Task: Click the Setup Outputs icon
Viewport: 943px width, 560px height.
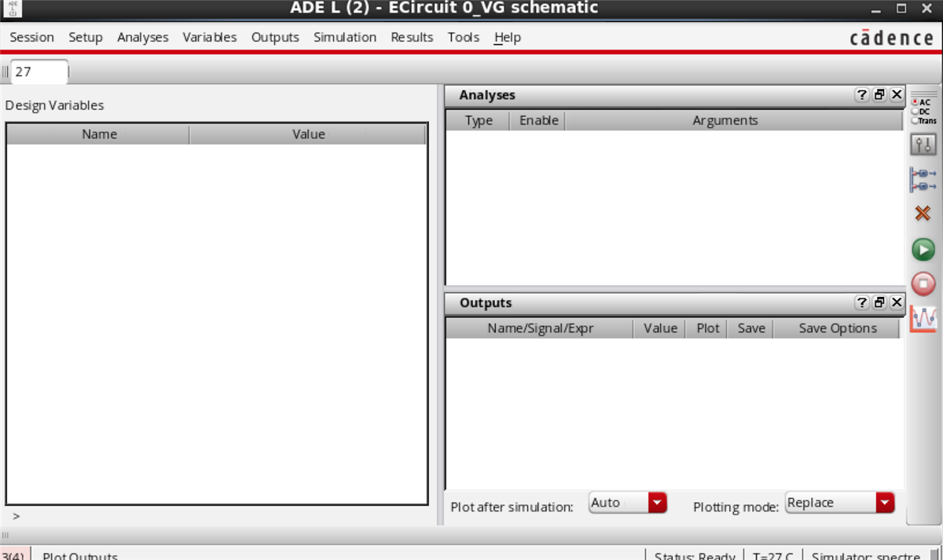Action: click(923, 179)
